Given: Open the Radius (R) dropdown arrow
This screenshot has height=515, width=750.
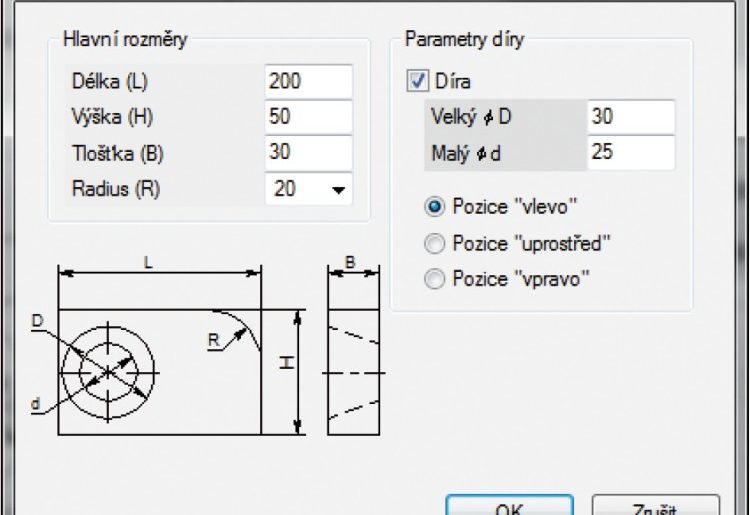Looking at the screenshot, I should click(x=338, y=189).
